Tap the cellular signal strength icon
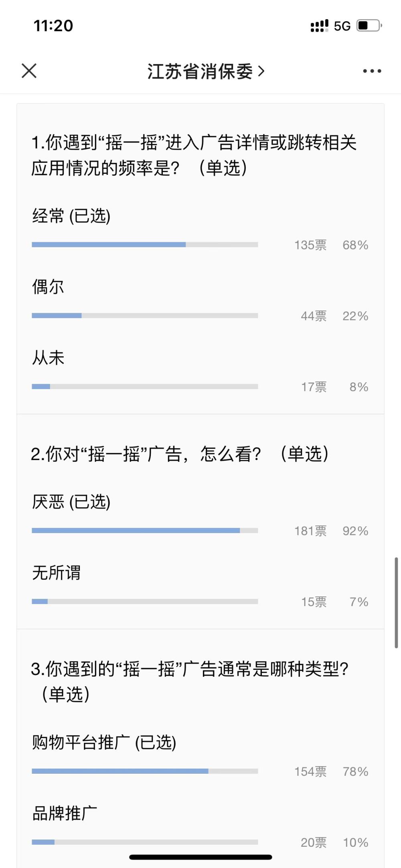Screen dimensions: 401x868 [319, 26]
